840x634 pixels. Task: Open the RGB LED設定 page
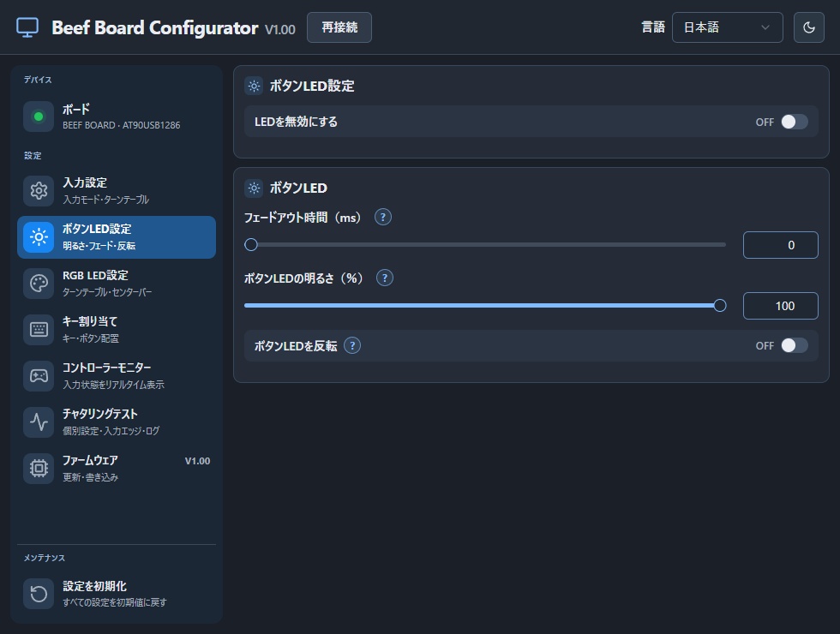117,284
